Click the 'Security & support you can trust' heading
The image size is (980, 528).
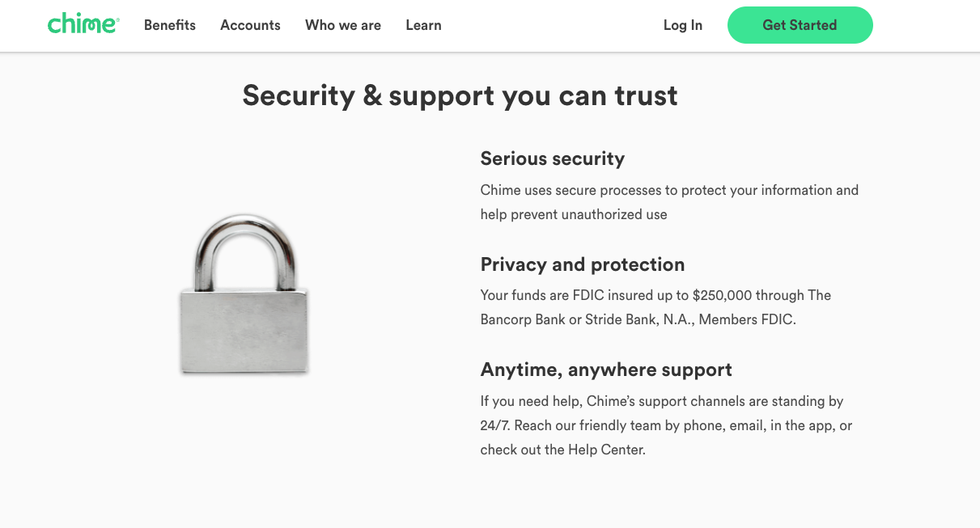(460, 95)
